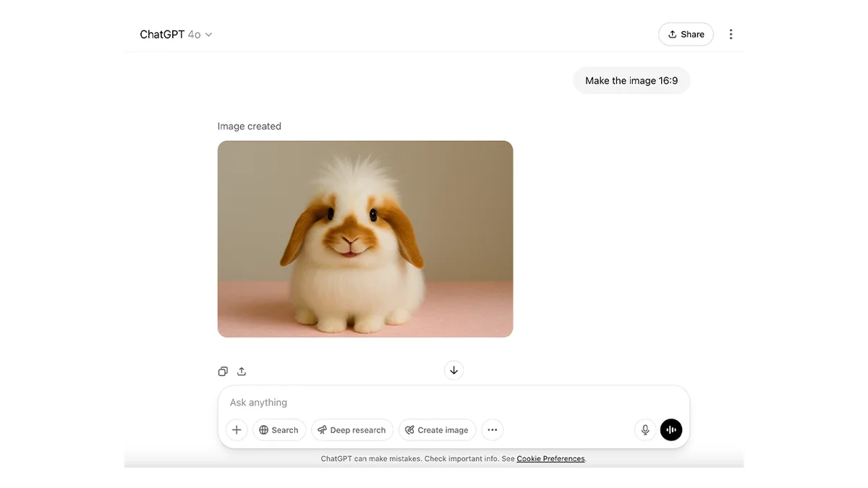Click the globe icon in the Search chip
This screenshot has height=488, width=868.
pos(264,430)
